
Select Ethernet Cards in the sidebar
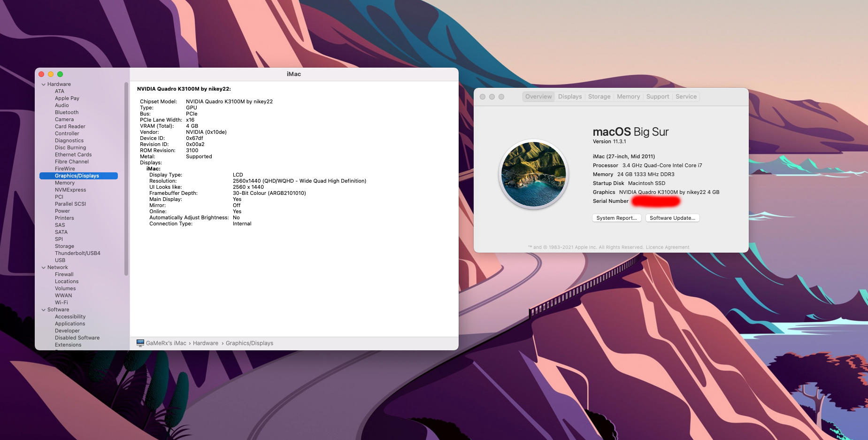coord(73,155)
